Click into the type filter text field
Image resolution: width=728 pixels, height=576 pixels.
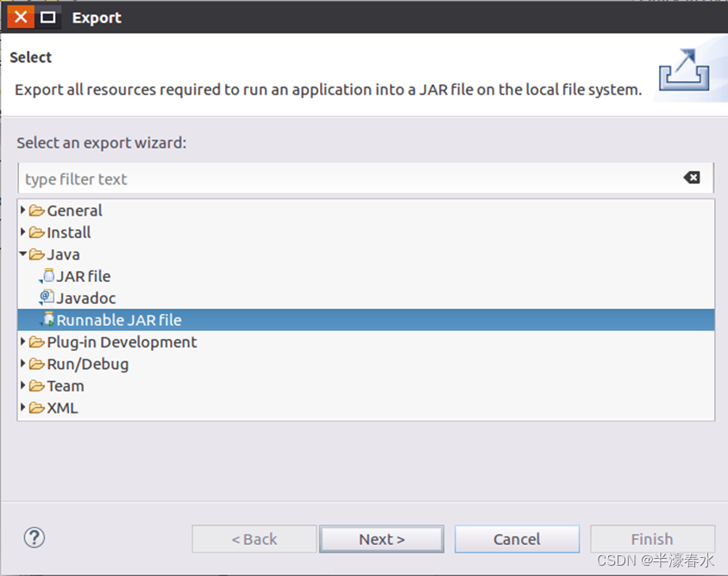(x=345, y=179)
